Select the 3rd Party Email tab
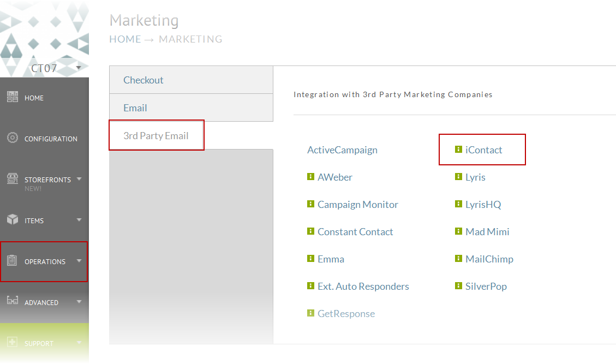Image resolution: width=616 pixels, height=364 pixels. (x=157, y=136)
